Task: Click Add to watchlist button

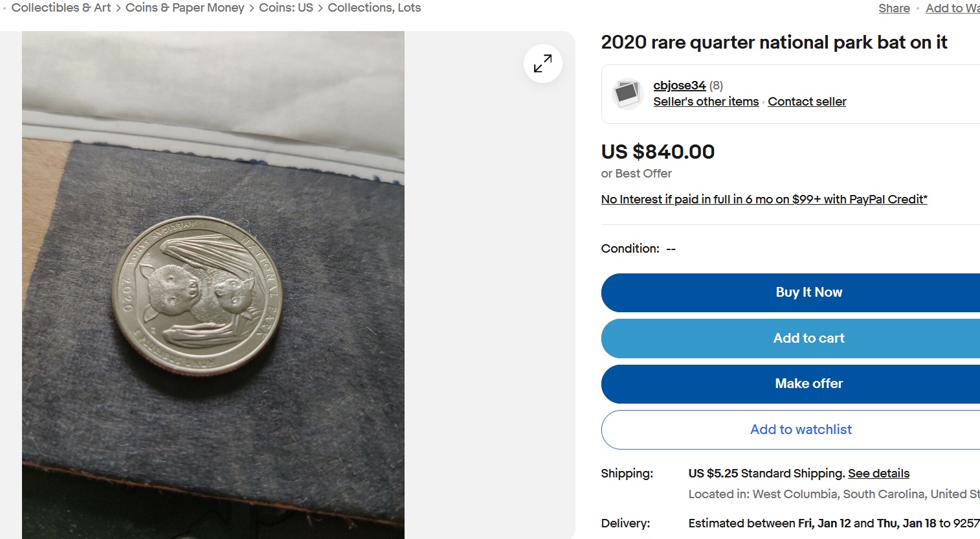Action: click(801, 430)
